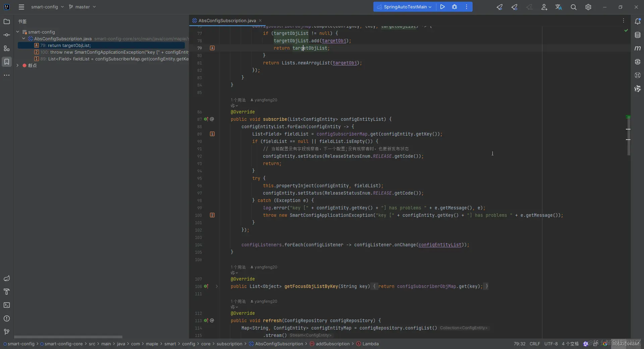Screen dimensions: 644x349
Task: Click 1个用法 usages hint above subscribe
Action: [x=238, y=100]
